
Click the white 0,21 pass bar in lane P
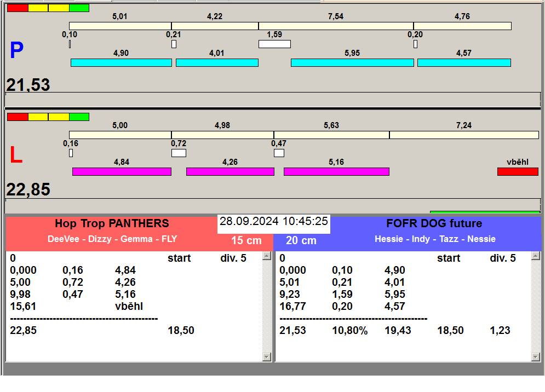tap(174, 44)
